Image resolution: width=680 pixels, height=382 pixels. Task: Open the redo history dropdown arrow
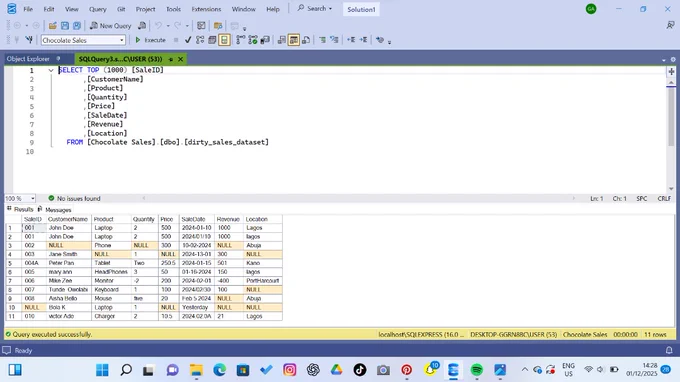(x=187, y=26)
